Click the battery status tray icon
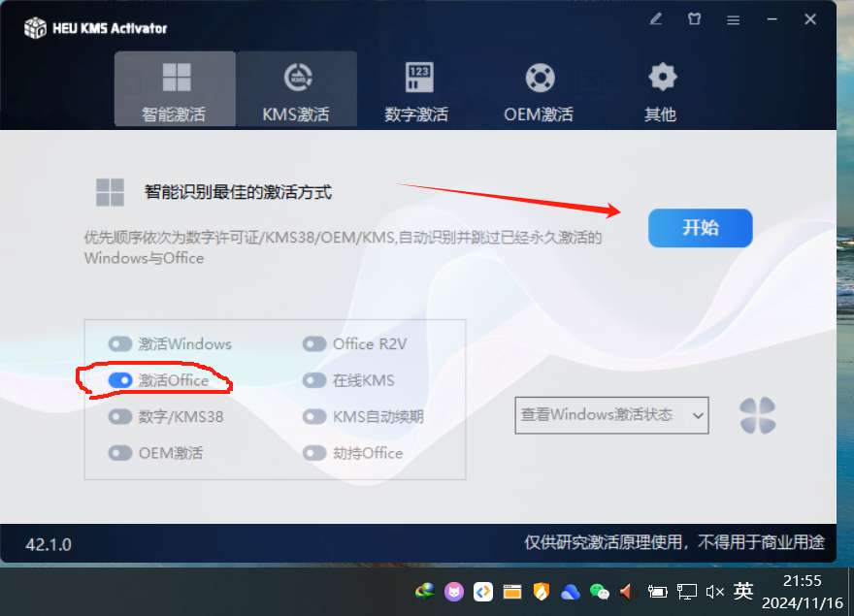This screenshot has height=616, width=854. [657, 592]
